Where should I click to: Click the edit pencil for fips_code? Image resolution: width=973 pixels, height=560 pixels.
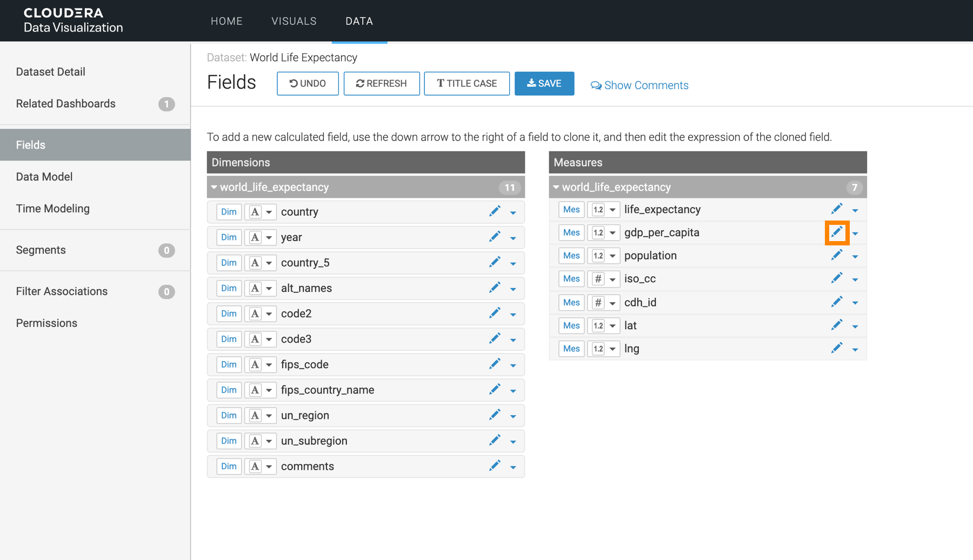[x=494, y=364]
